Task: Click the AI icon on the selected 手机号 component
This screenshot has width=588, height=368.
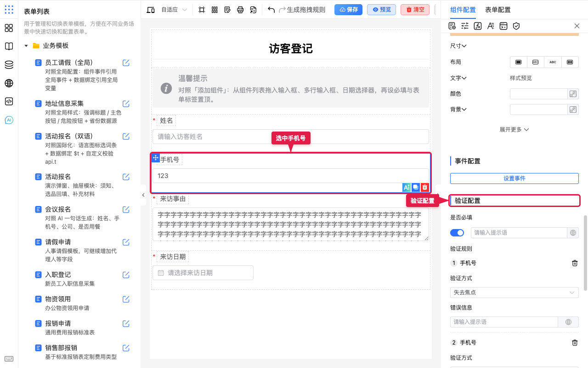Action: tap(406, 187)
